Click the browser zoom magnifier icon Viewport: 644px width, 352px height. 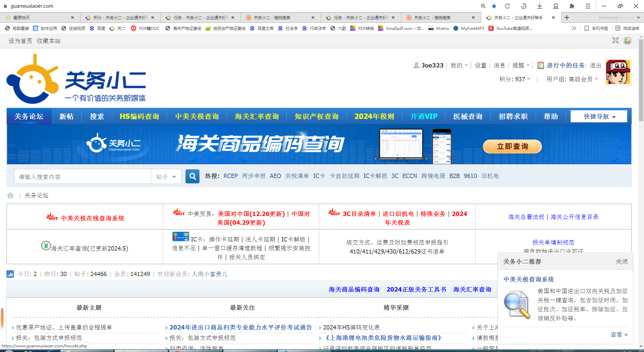pyautogui.click(x=483, y=6)
